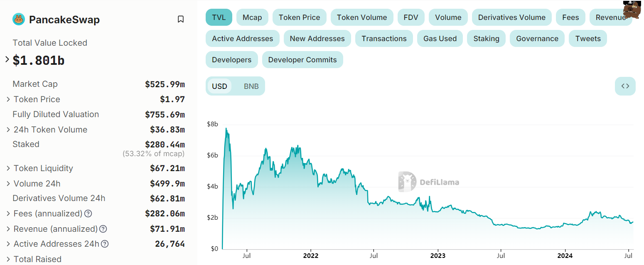
Task: Expand the Token Price row
Action: [8, 99]
